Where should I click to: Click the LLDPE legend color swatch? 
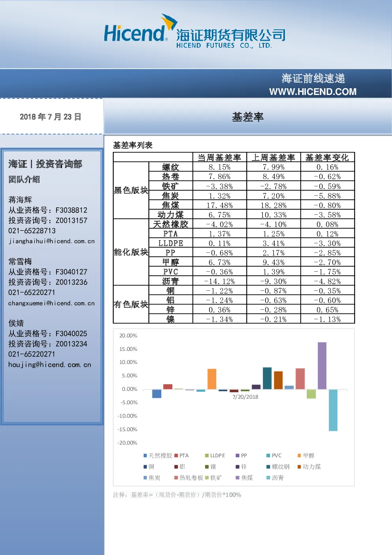pos(207,456)
